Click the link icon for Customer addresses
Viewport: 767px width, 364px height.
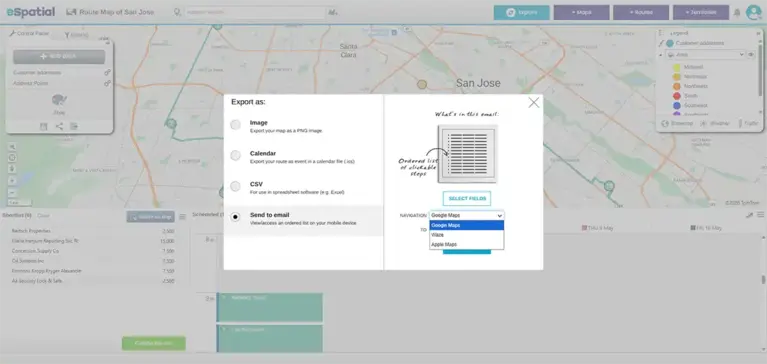click(x=108, y=72)
